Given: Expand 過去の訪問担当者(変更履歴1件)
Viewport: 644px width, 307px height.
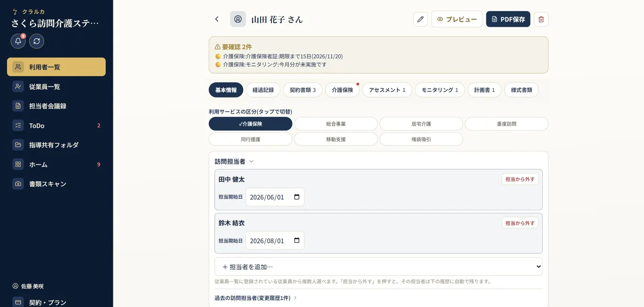Looking at the screenshot, I should coord(256,298).
